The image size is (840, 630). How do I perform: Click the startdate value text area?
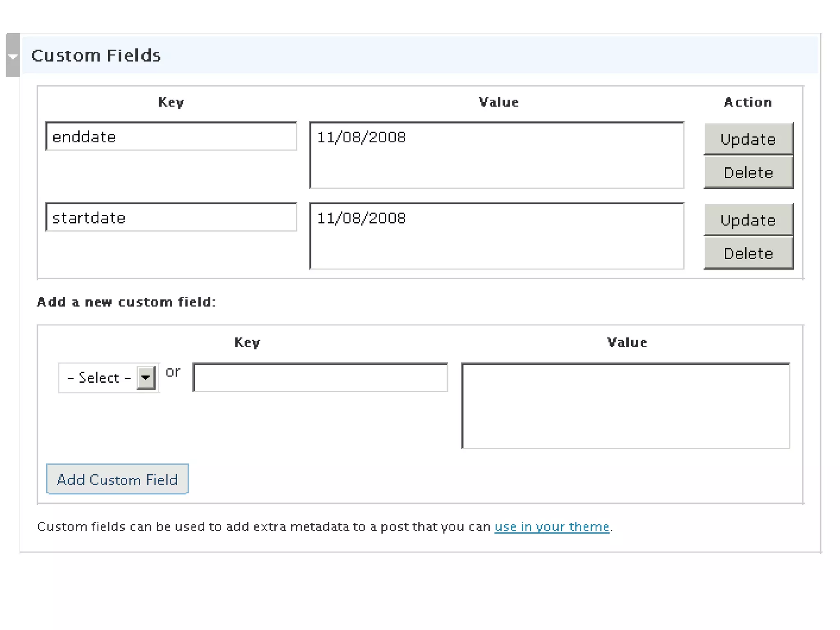497,236
